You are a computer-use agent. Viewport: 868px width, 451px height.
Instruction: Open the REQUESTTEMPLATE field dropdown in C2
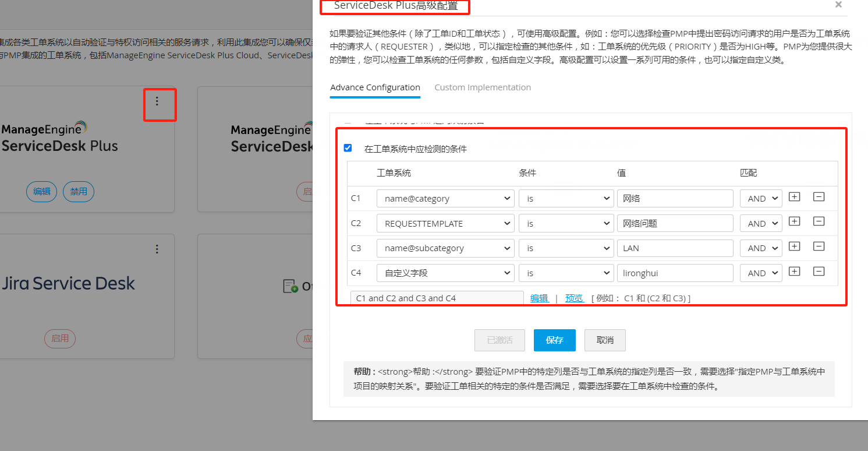445,223
